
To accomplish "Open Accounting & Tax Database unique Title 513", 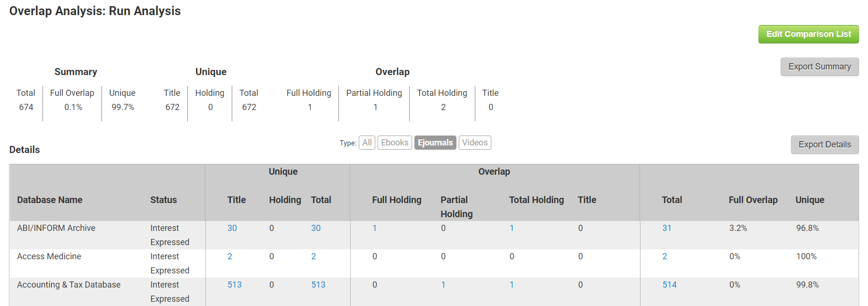I will [x=234, y=285].
